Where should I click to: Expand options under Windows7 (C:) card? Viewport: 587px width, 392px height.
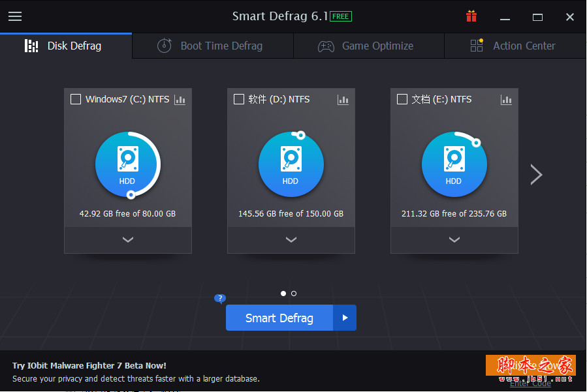[128, 240]
